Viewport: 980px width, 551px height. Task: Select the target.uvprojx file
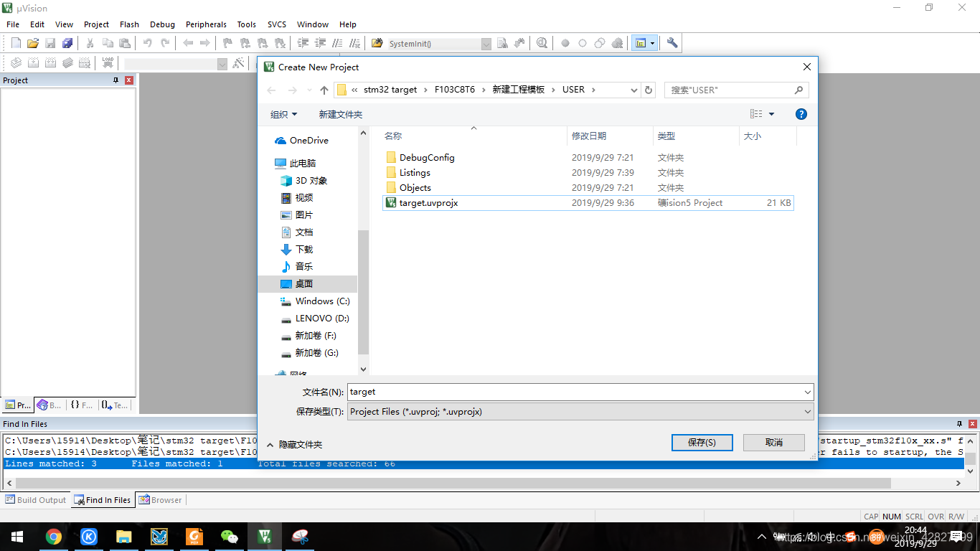(x=588, y=203)
